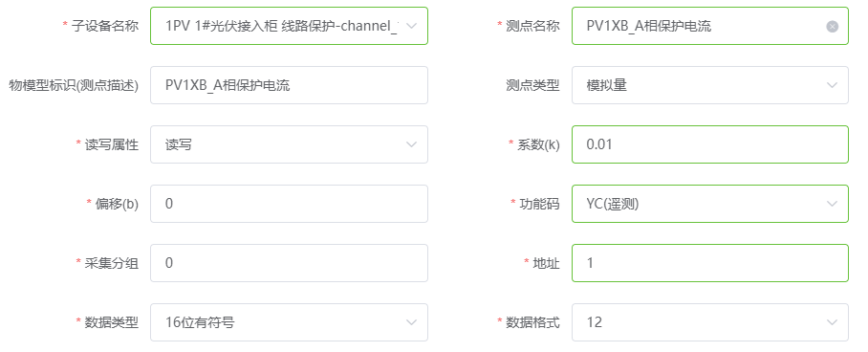The image size is (868, 352).
Task: Click the 子设备名称 field label
Action: click(x=105, y=26)
